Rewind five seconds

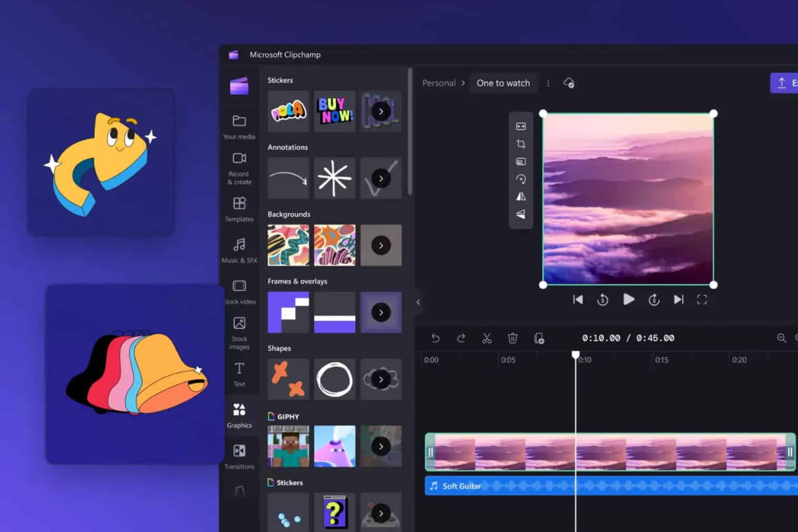point(603,300)
